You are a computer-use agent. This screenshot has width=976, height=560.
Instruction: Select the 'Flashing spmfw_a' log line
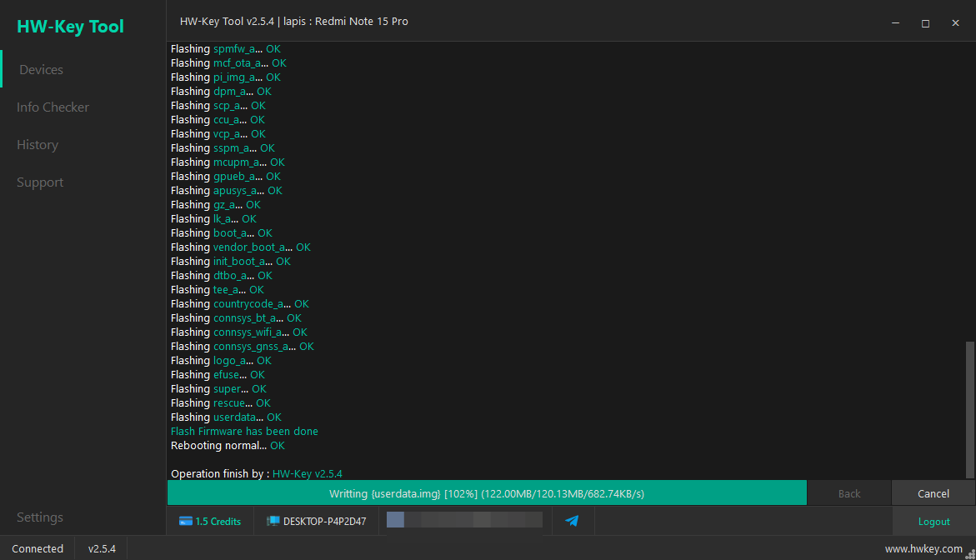226,48
